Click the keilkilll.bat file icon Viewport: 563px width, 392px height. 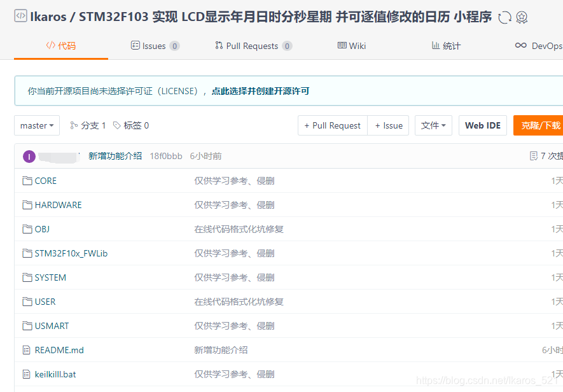[x=27, y=374]
